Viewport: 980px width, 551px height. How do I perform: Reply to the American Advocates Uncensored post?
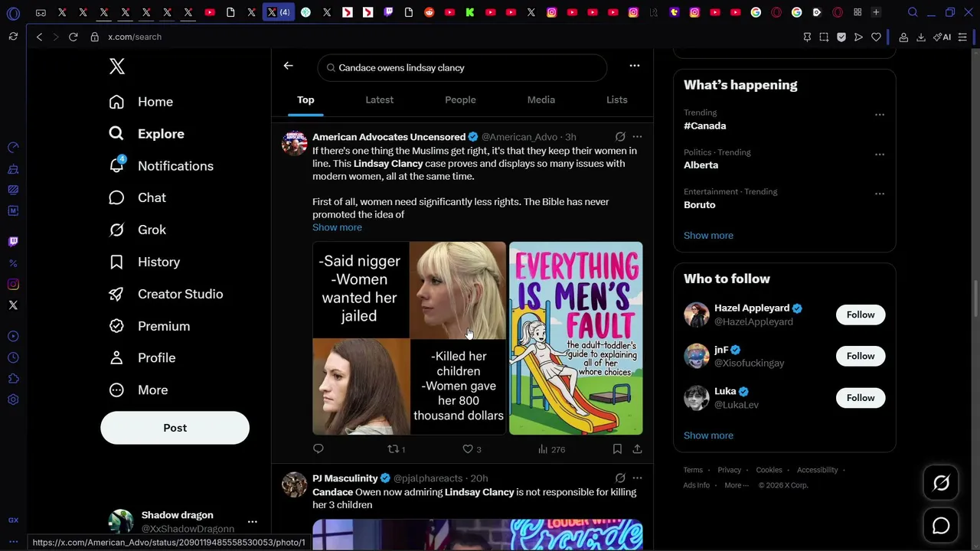pos(318,449)
